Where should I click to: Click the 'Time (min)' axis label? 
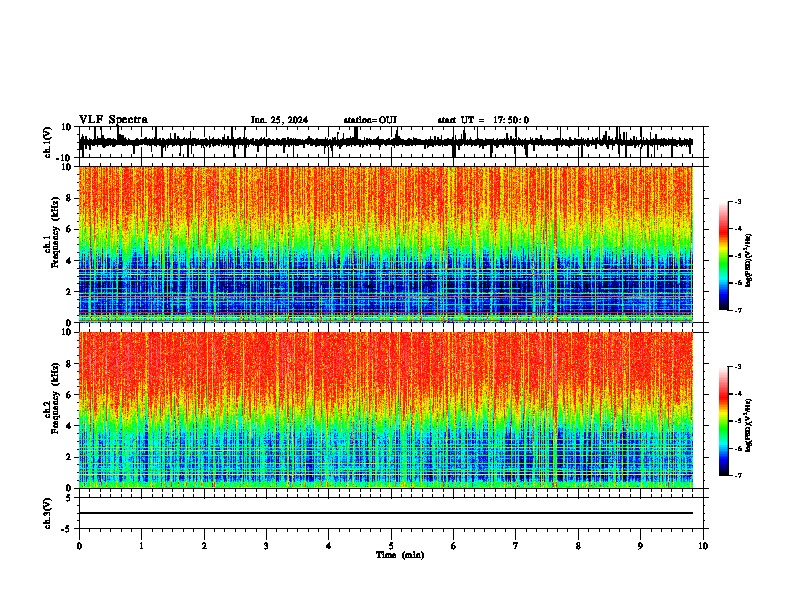click(400, 555)
